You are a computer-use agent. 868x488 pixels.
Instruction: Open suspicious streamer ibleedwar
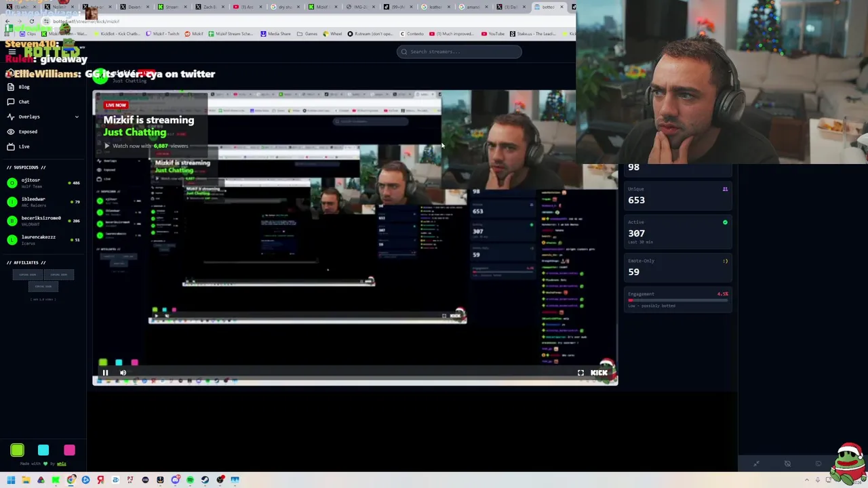coord(43,201)
